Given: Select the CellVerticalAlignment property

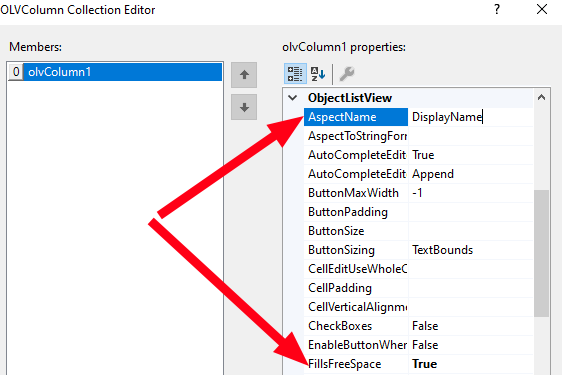Looking at the screenshot, I should point(356,307).
